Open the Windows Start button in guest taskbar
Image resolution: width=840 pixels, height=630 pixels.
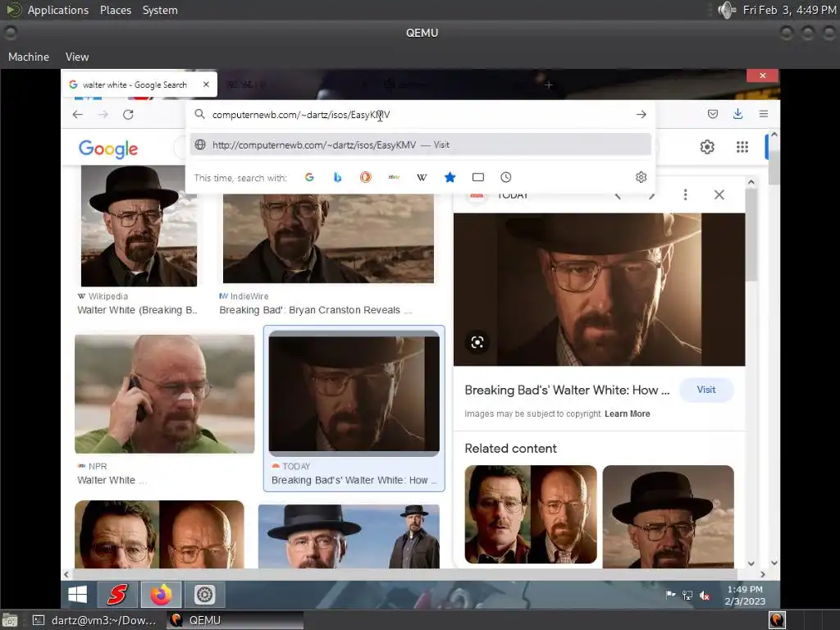click(x=78, y=594)
